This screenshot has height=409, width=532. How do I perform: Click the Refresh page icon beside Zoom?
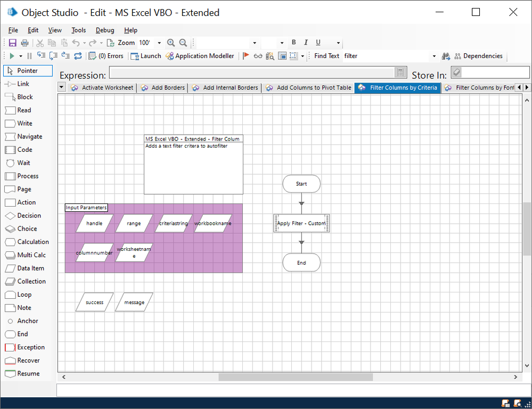click(x=111, y=43)
